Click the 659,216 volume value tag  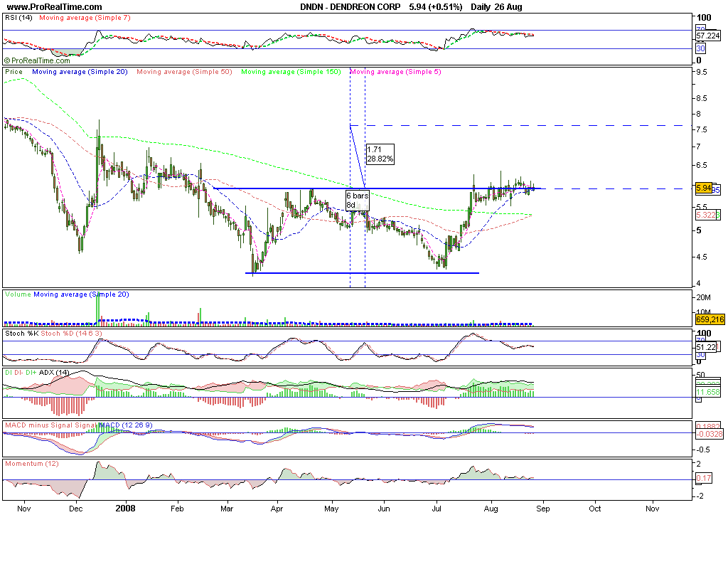pyautogui.click(x=710, y=319)
